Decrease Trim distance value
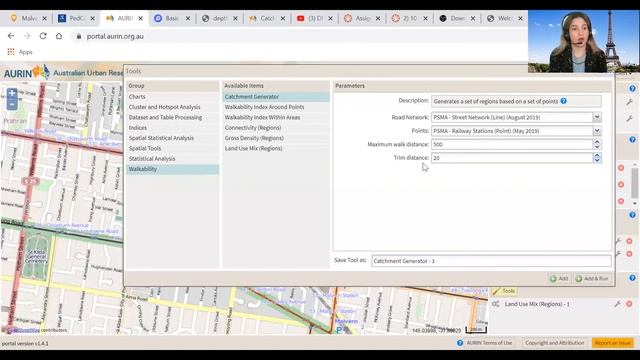640x360 pixels. [x=597, y=160]
